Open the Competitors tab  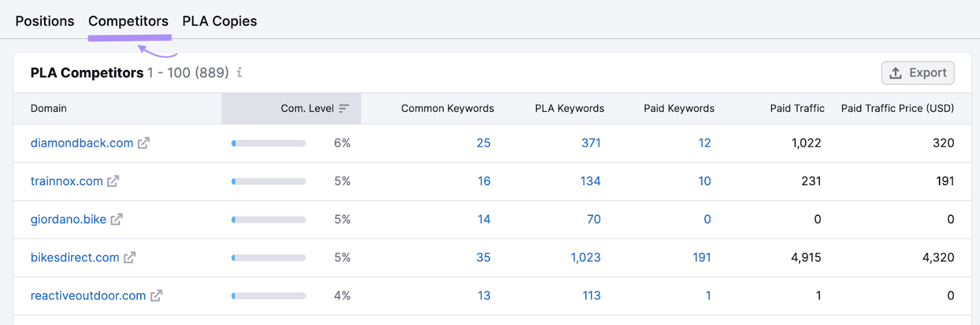click(128, 21)
